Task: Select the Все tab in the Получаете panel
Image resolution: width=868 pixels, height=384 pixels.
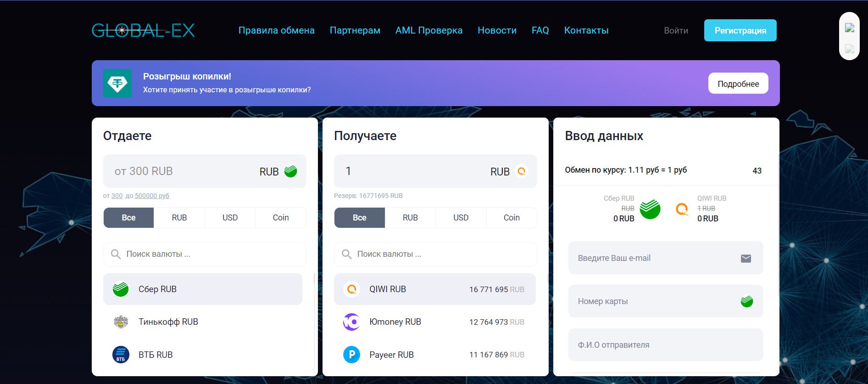Action: point(360,218)
